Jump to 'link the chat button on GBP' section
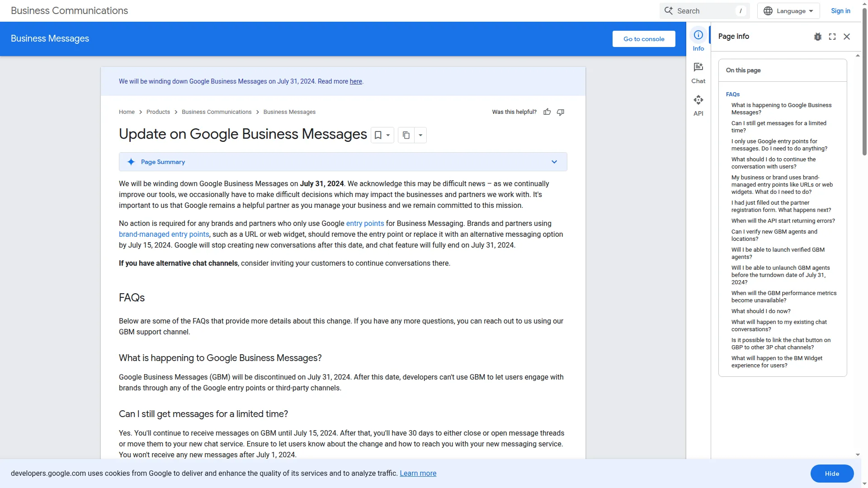Image resolution: width=868 pixels, height=488 pixels. 781,344
